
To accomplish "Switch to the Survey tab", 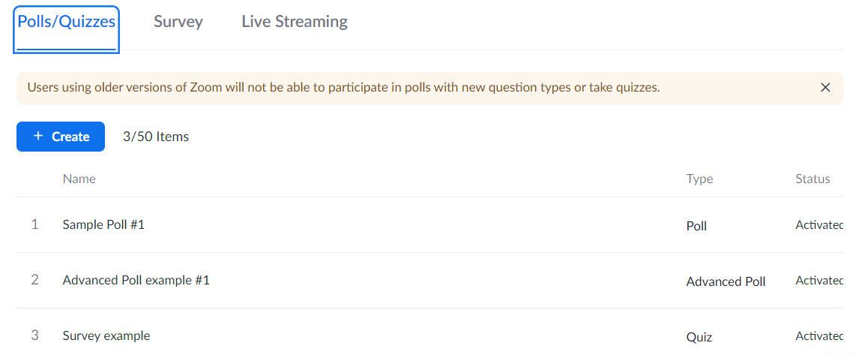I will 178,22.
